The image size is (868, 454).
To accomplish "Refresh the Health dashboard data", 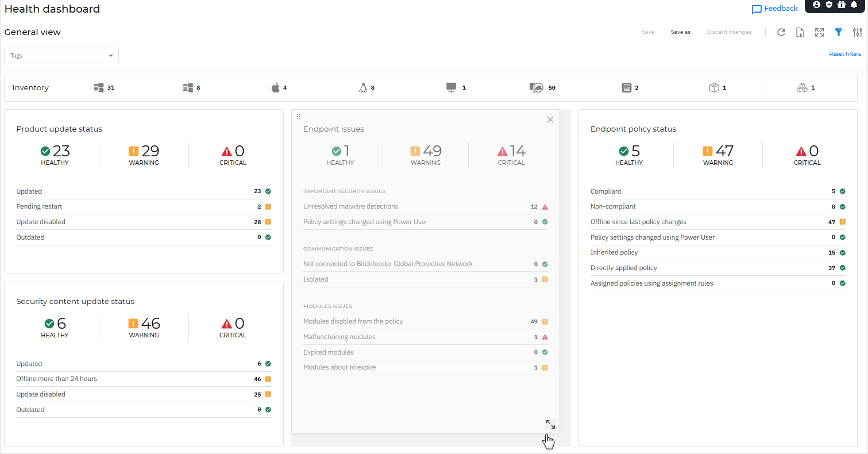I will point(781,32).
